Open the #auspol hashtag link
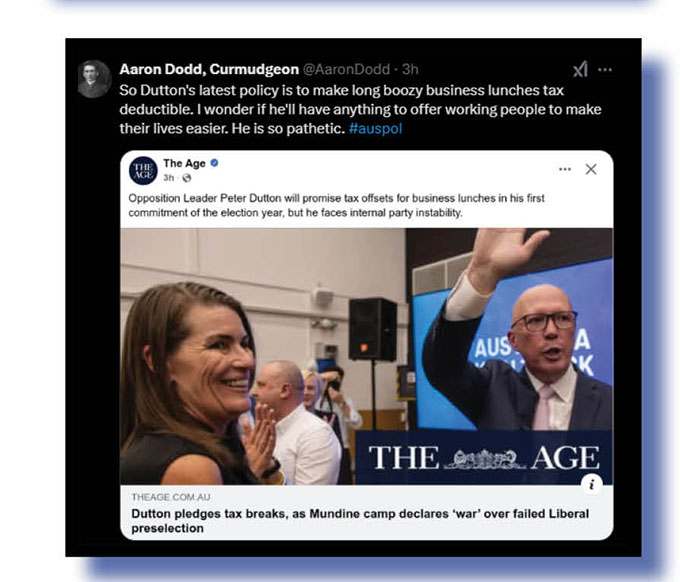The height and width of the screenshot is (582, 680). click(x=376, y=128)
